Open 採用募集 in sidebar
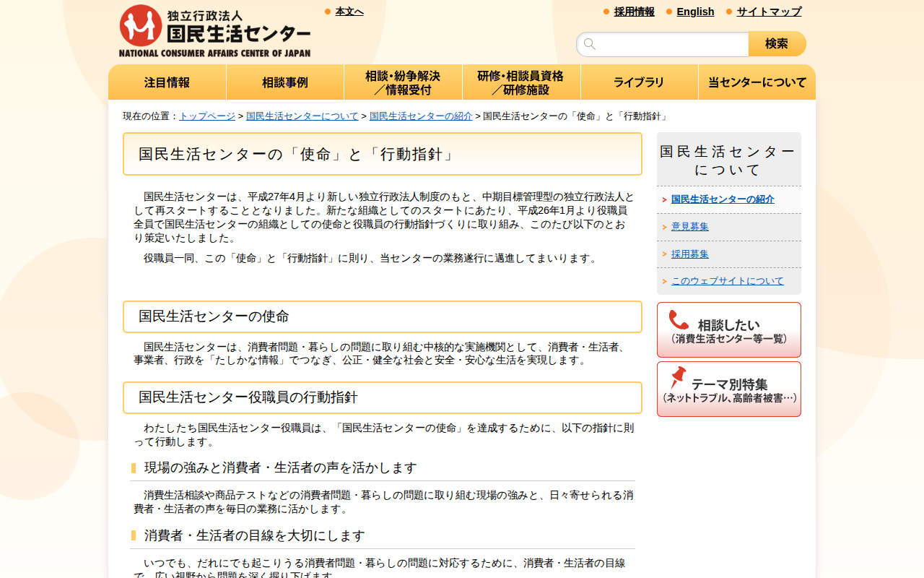Viewport: 924px width, 578px height. [690, 254]
